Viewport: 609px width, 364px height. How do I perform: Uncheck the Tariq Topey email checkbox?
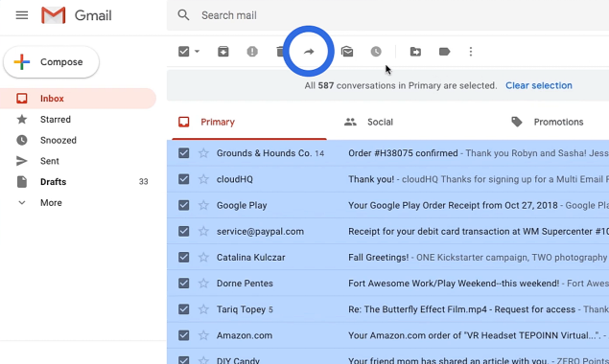click(184, 309)
